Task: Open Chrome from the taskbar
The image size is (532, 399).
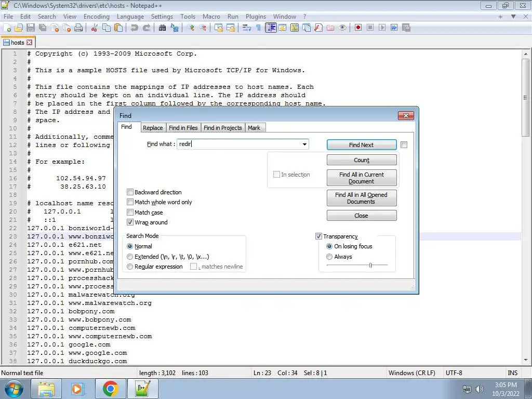Action: pos(110,389)
